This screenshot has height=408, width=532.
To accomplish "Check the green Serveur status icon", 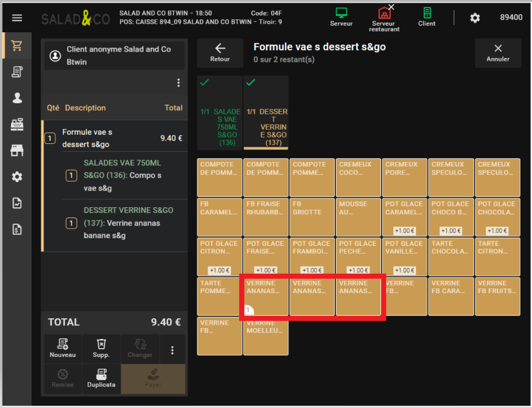I will [341, 17].
